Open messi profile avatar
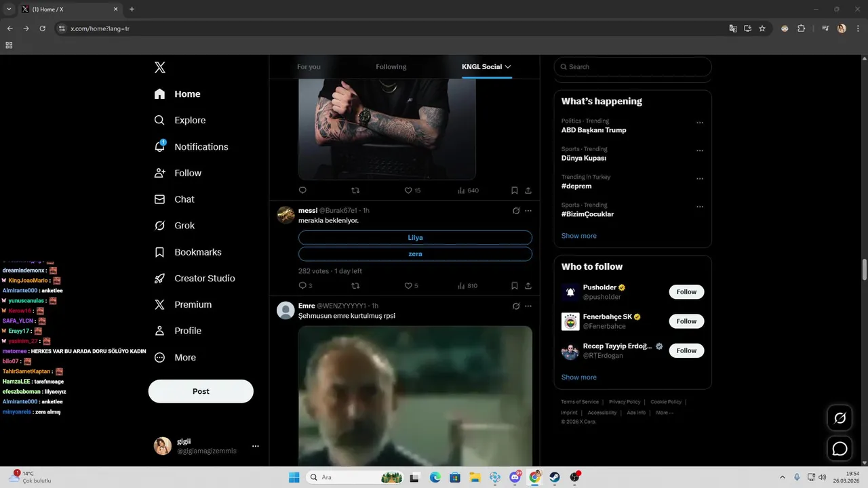 click(285, 215)
